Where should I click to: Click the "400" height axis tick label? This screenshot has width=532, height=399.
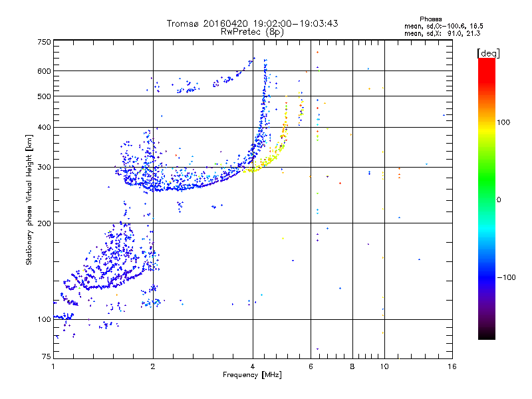tap(44, 127)
